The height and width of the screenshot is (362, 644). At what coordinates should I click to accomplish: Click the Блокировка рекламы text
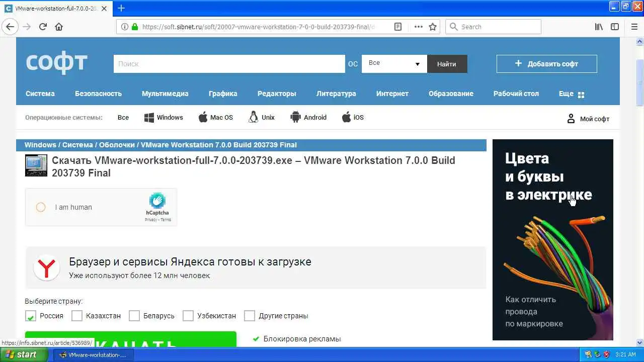click(x=302, y=339)
